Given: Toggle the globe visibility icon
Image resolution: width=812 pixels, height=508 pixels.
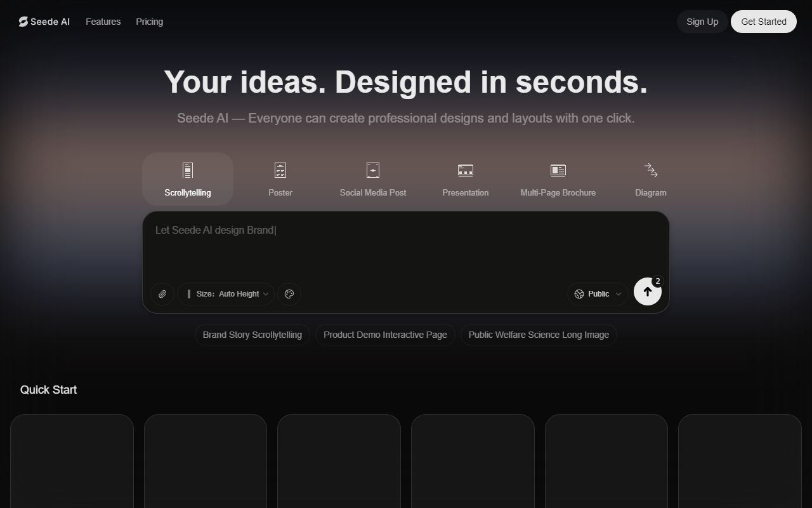Looking at the screenshot, I should 579,294.
